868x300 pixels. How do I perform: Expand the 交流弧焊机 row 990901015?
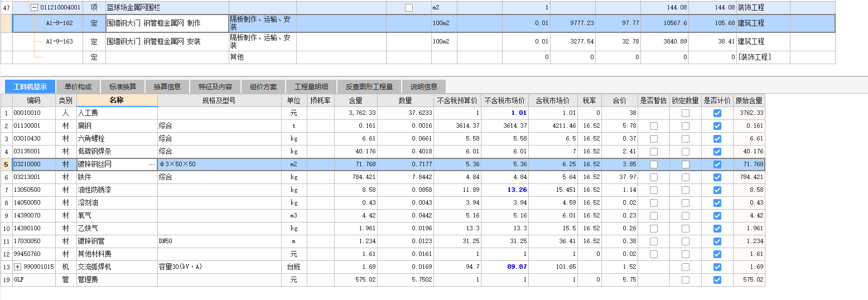pyautogui.click(x=17, y=267)
